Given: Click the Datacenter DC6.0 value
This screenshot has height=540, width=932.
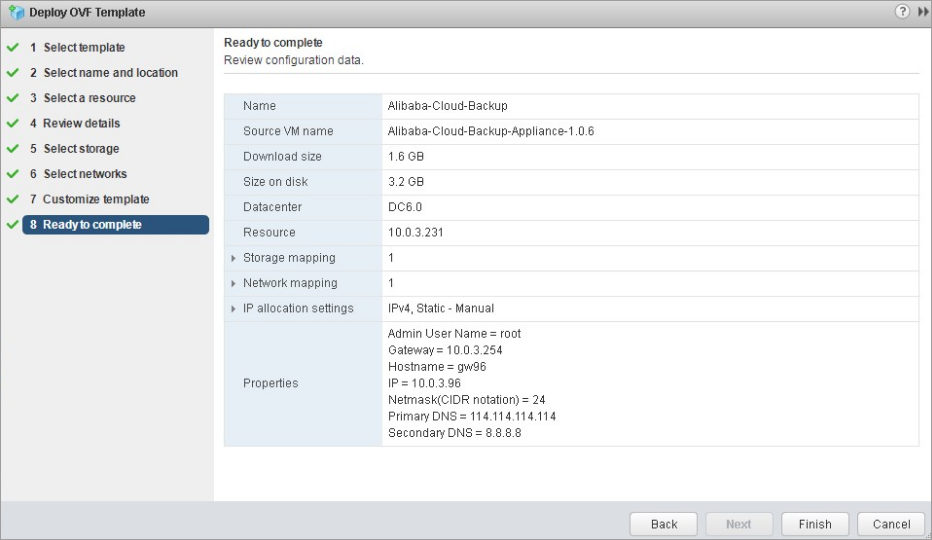Looking at the screenshot, I should pyautogui.click(x=405, y=207).
